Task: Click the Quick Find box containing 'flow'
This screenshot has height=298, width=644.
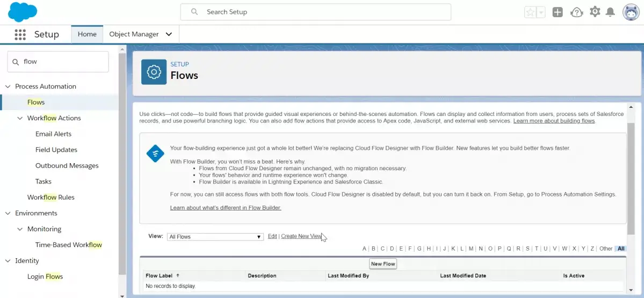Action: coord(58,62)
